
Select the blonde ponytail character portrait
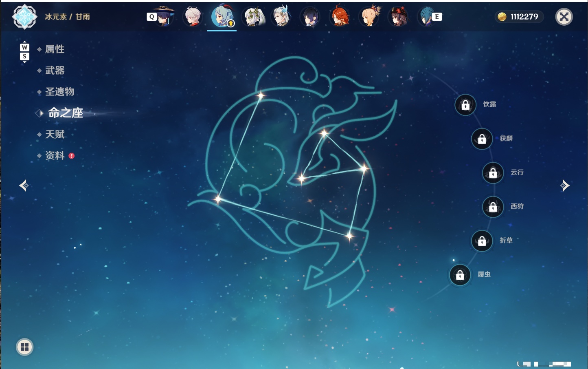pos(369,17)
